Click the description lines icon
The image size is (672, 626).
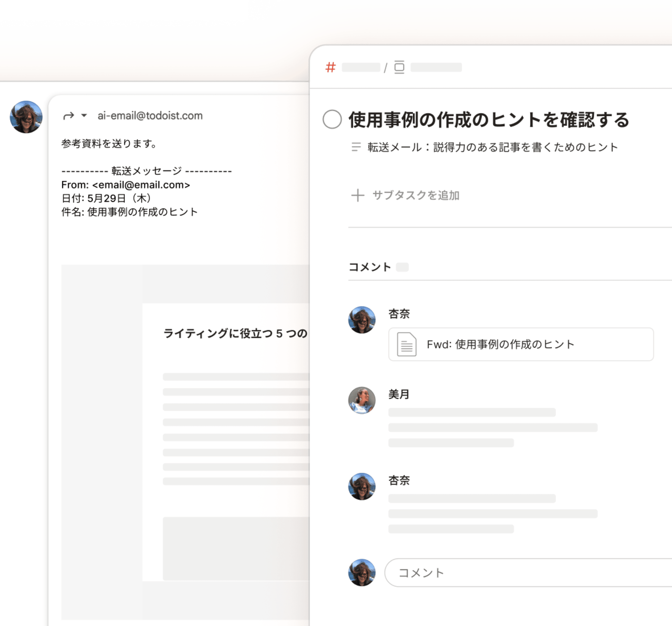tap(356, 147)
